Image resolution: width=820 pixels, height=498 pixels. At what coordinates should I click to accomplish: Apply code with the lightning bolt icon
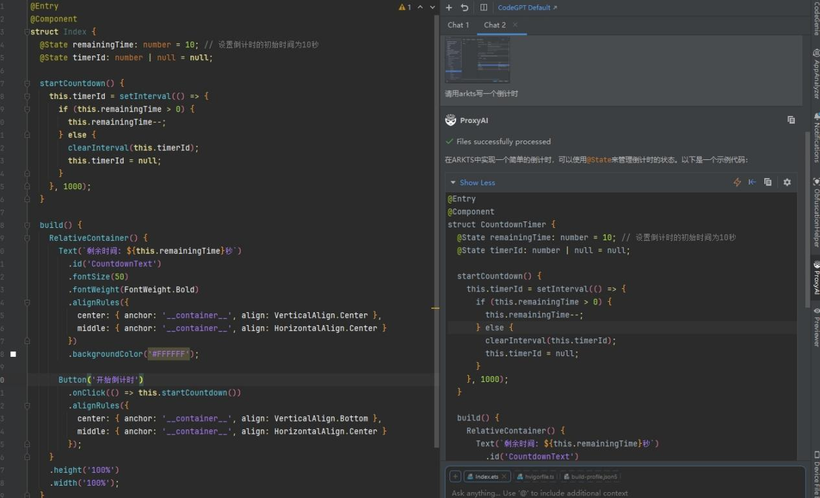click(737, 182)
